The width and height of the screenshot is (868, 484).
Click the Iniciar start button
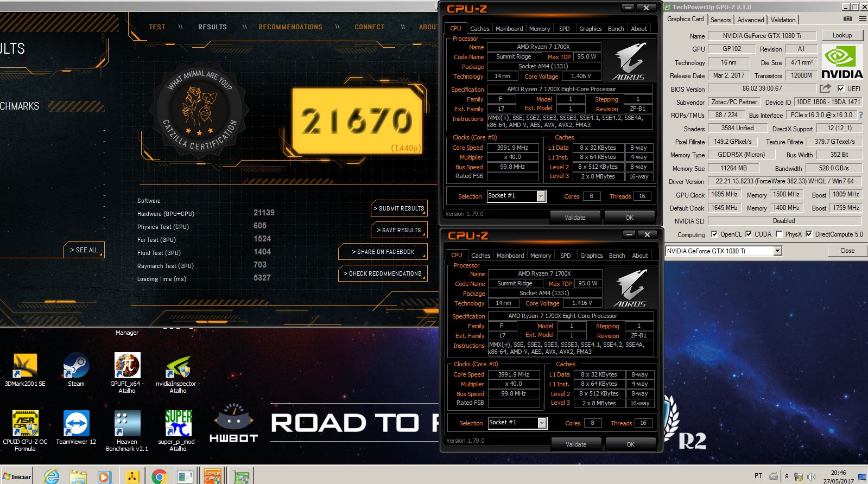click(17, 476)
